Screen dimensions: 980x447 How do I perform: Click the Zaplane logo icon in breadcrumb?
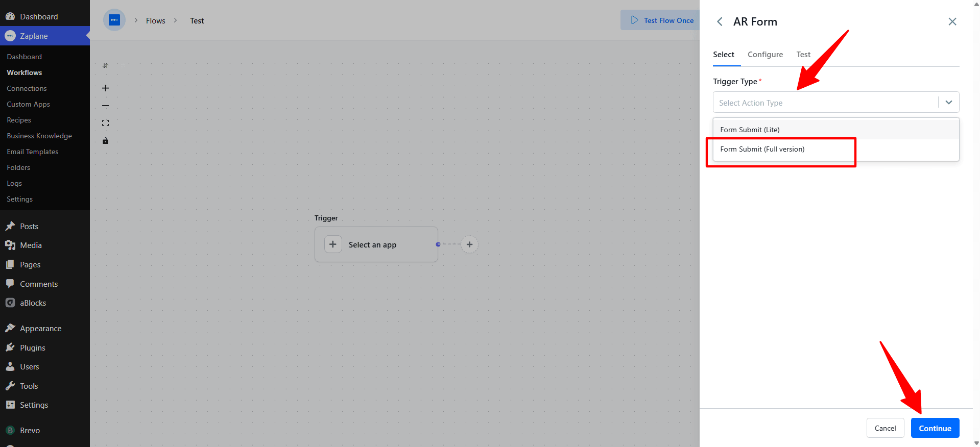point(114,20)
